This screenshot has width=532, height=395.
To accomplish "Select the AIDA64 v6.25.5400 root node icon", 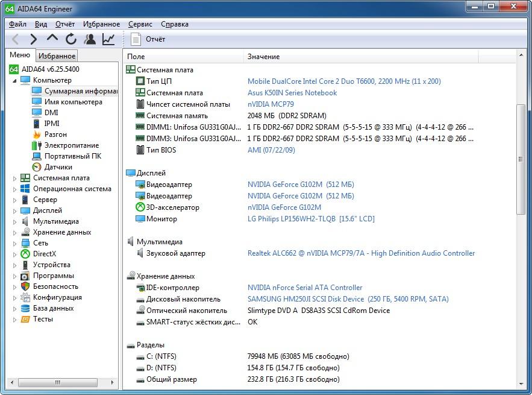I will coord(14,69).
